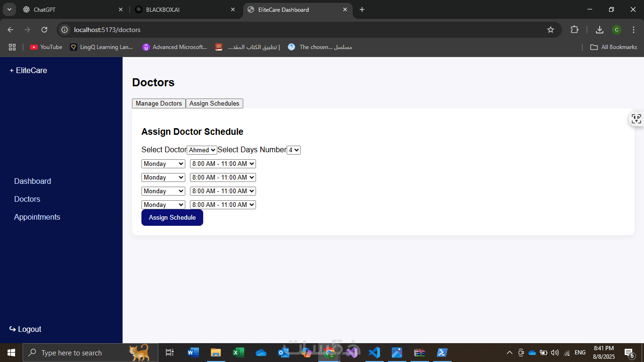Open the Chrome downloads icon
Viewport: 644px width, 362px height.
tap(600, 30)
